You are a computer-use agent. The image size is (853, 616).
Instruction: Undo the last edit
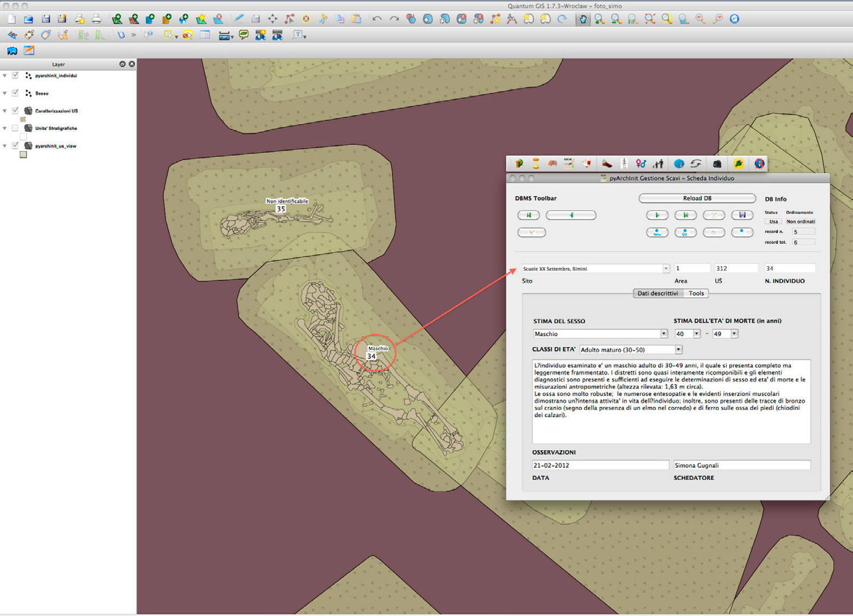pyautogui.click(x=377, y=19)
